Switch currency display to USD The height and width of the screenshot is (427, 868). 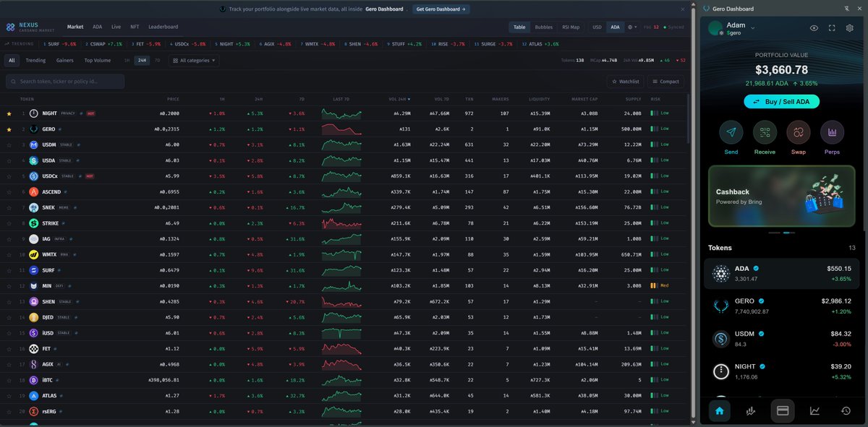597,27
